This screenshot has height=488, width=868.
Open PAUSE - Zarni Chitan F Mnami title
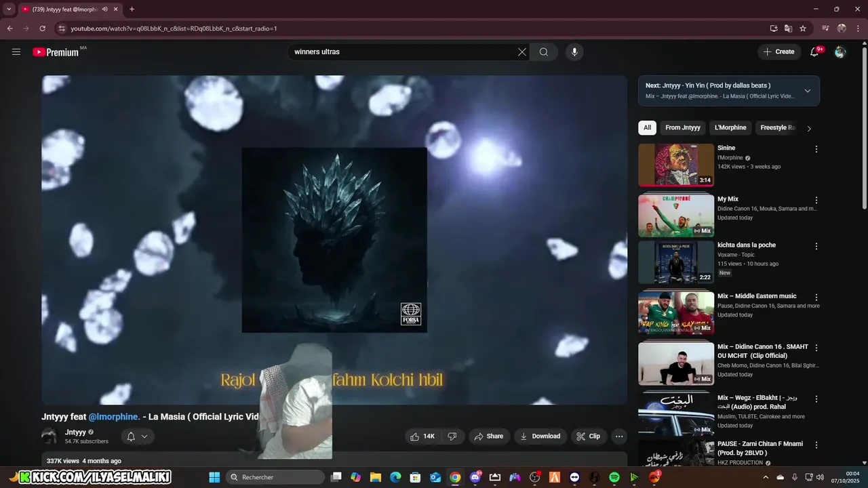pos(760,448)
